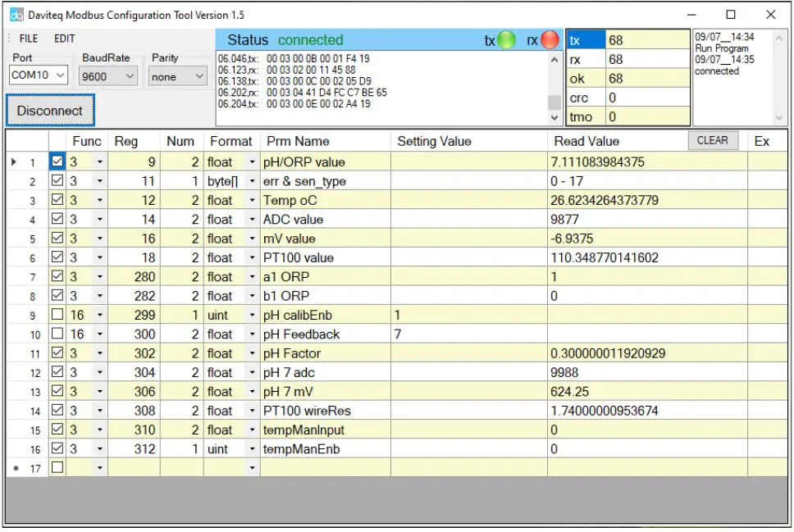This screenshot has height=532, width=794.
Task: Click the red rx indicator light
Action: click(549, 40)
